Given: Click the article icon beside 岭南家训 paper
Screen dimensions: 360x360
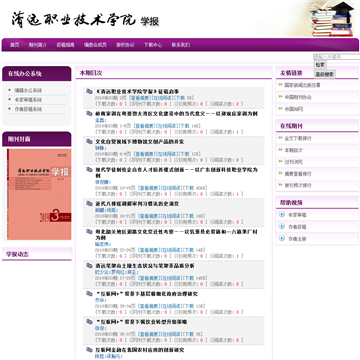Looking at the screenshot, I should (x=89, y=114).
